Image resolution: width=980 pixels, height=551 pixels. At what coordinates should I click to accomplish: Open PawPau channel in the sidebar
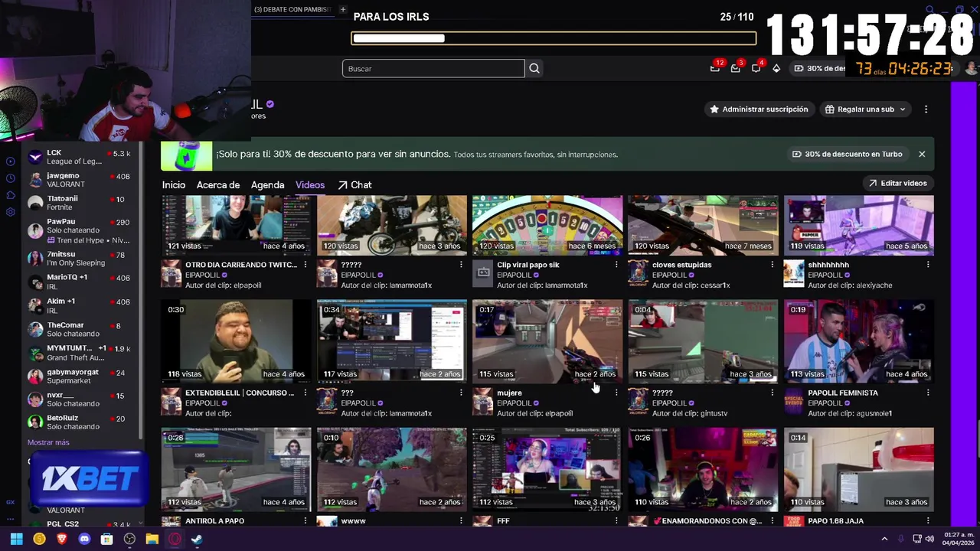click(x=80, y=230)
